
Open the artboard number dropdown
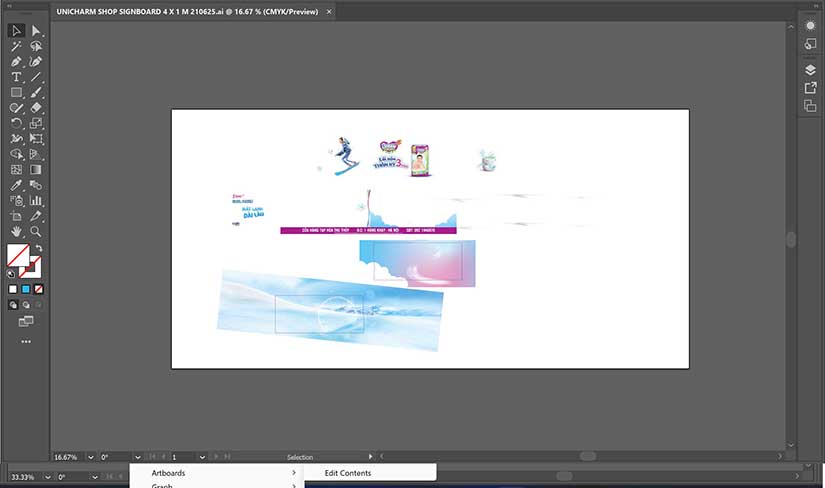coord(202,457)
